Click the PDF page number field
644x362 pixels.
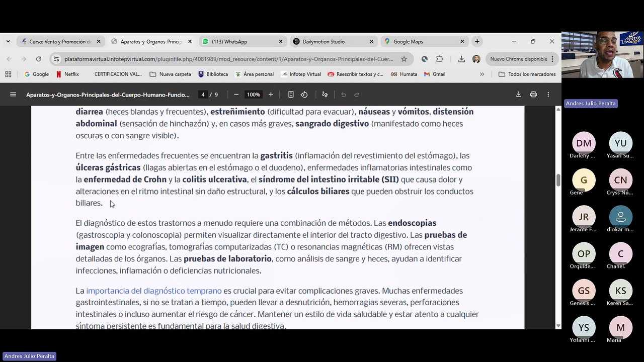tap(203, 95)
